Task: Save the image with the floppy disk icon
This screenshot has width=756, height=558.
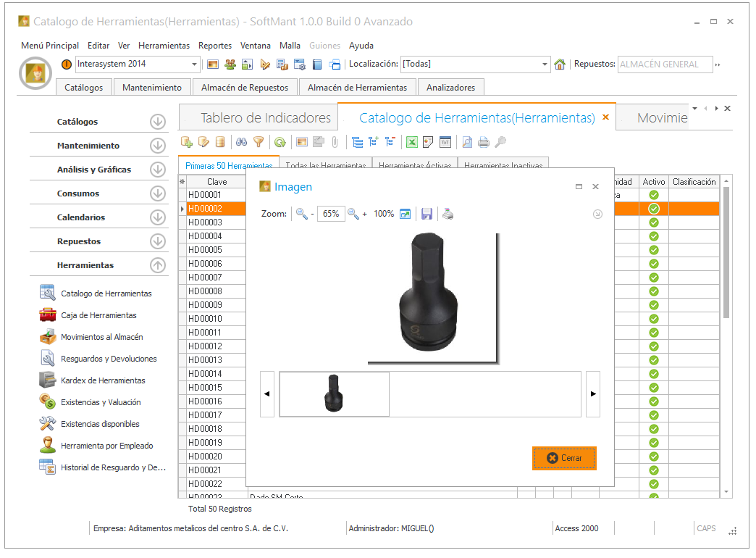Action: point(427,214)
